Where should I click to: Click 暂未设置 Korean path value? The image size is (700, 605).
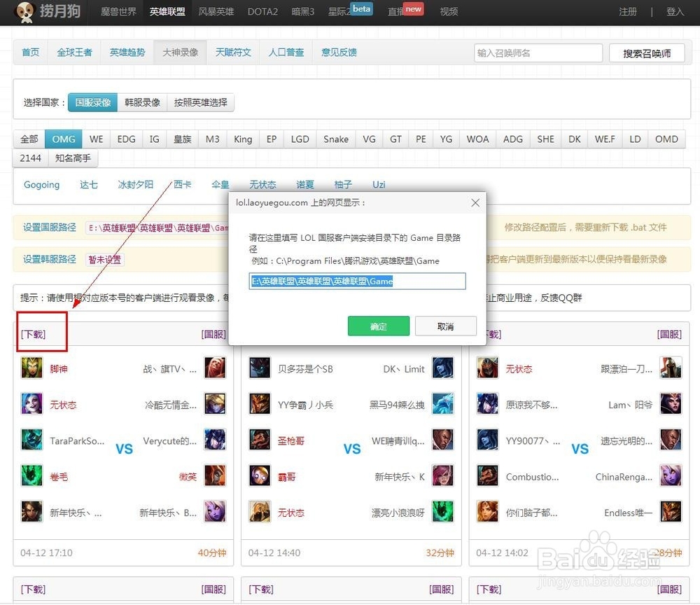click(104, 259)
